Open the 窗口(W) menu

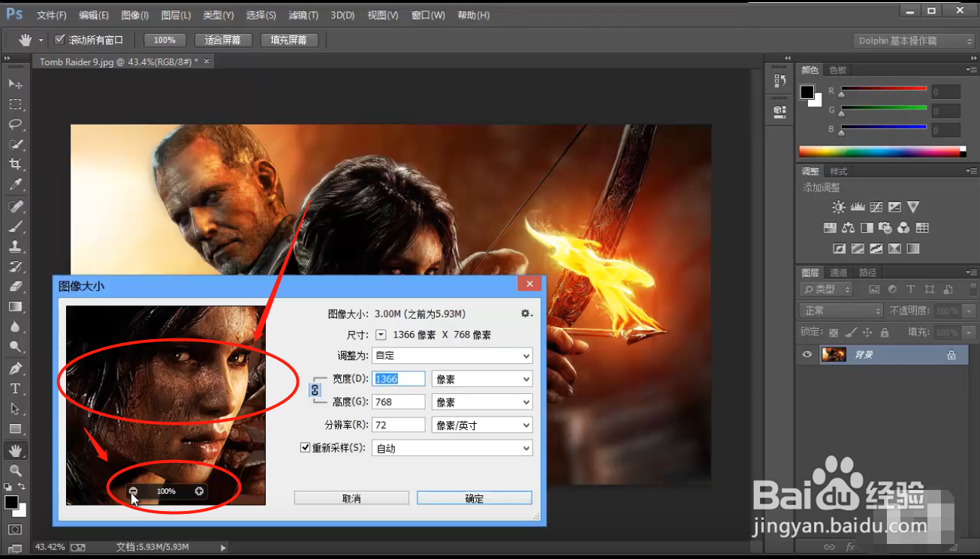(428, 15)
